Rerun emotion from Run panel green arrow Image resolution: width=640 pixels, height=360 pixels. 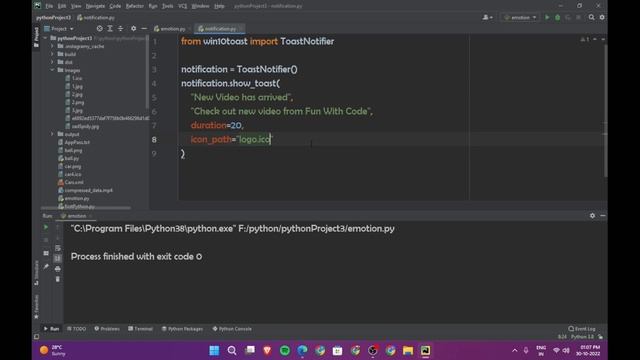pos(46,227)
